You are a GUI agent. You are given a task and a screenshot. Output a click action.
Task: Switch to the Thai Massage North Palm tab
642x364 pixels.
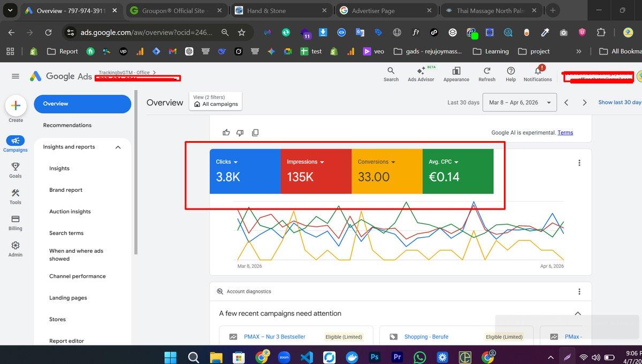click(x=490, y=11)
